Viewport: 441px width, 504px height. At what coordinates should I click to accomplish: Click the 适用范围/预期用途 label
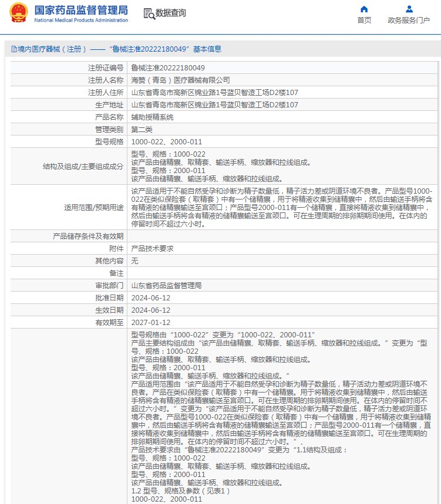pyautogui.click(x=93, y=208)
